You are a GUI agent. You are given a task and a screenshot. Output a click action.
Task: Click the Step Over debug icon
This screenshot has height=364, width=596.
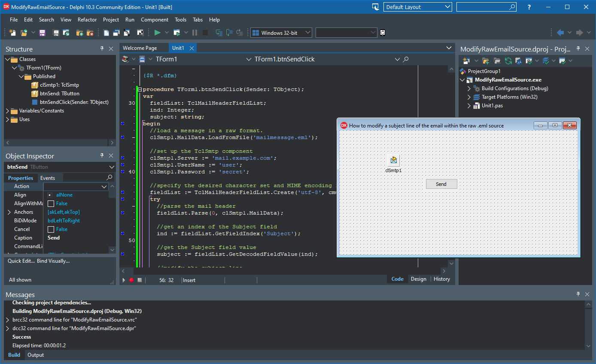(x=229, y=33)
